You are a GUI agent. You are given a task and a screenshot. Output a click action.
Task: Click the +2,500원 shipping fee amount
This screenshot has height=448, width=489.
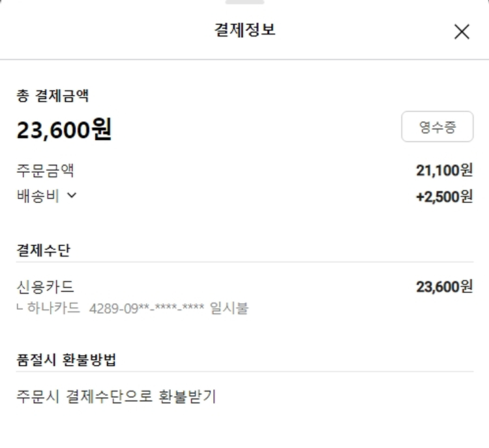point(444,196)
